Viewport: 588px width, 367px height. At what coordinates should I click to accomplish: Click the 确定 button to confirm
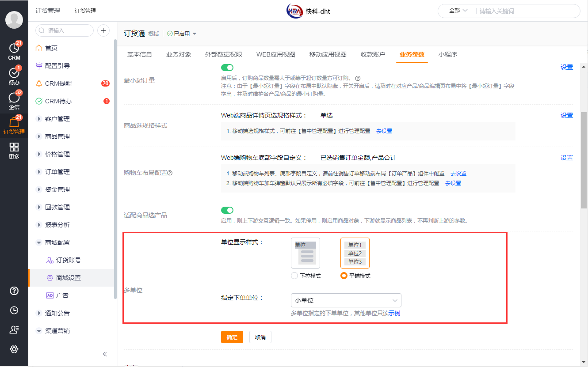(232, 337)
